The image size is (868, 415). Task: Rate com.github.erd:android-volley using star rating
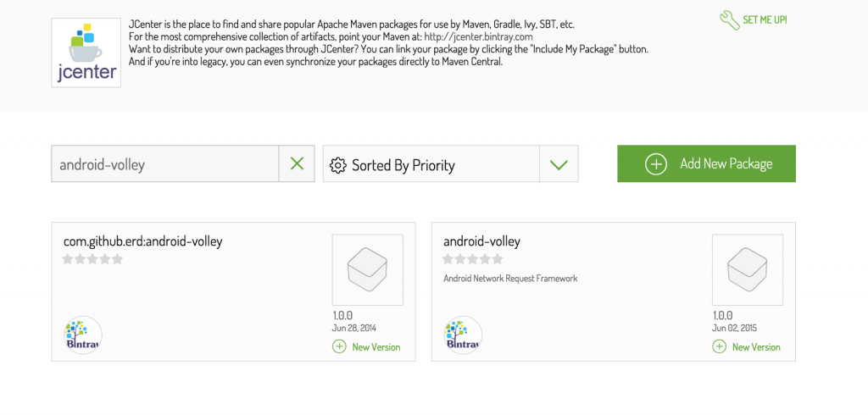pyautogui.click(x=92, y=259)
